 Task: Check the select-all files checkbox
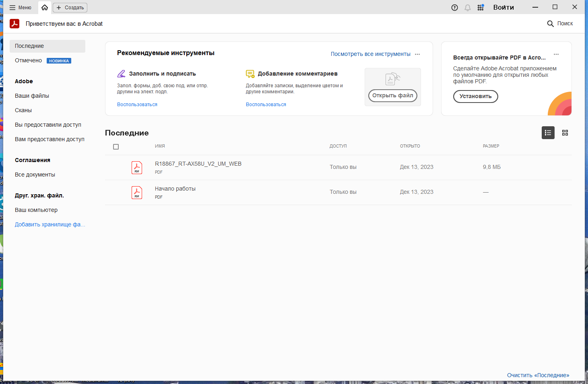click(116, 147)
